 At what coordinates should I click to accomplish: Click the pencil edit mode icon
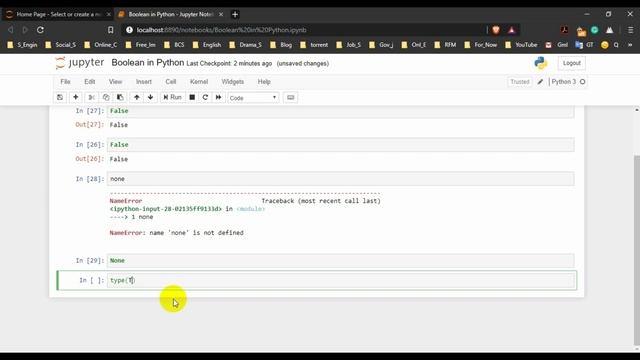[540, 82]
